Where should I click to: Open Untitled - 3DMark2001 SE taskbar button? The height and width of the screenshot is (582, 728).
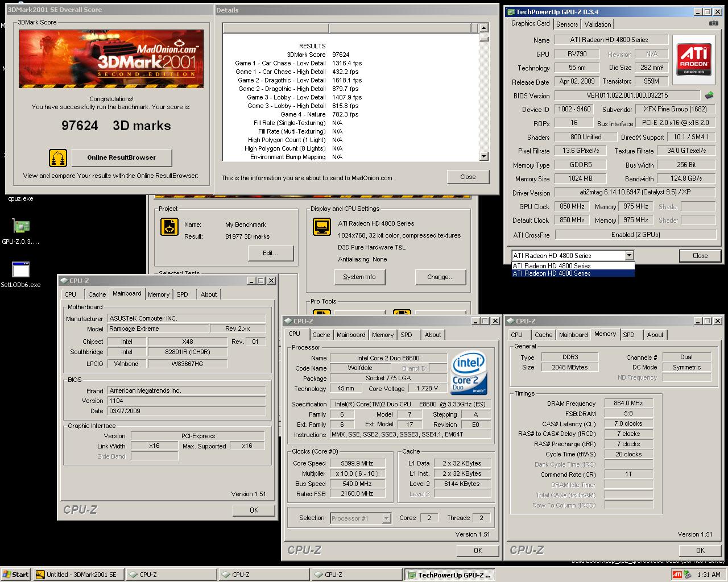click(x=78, y=575)
